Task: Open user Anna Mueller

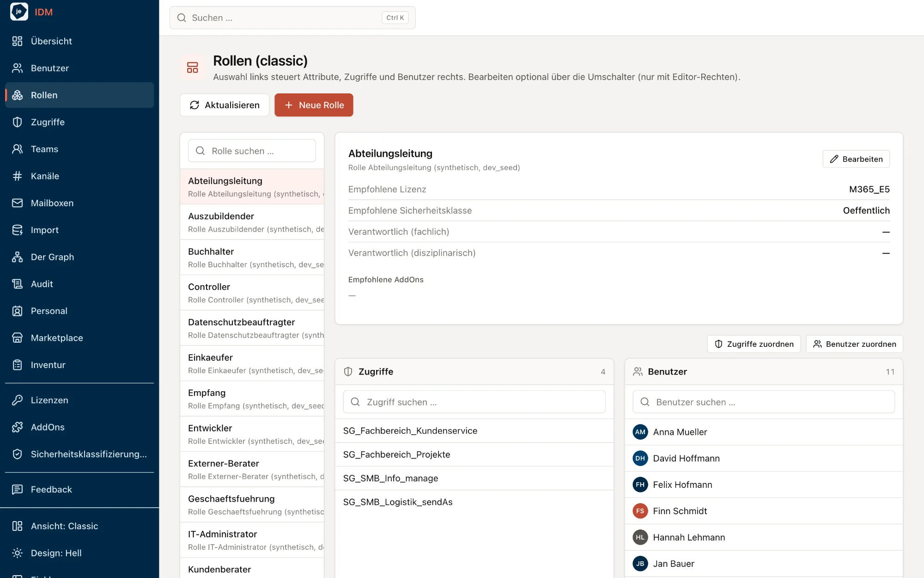Action: pyautogui.click(x=764, y=432)
